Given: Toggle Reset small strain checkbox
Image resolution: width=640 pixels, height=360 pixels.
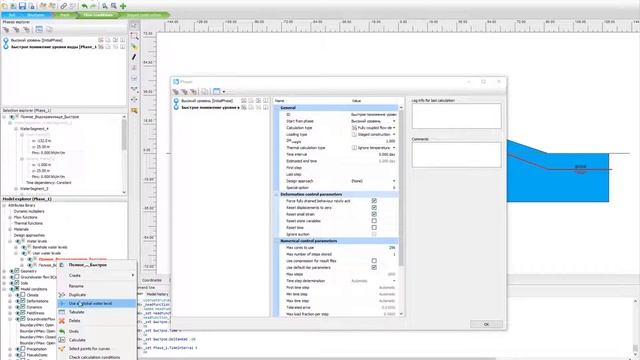Looking at the screenshot, I should click(374, 214).
